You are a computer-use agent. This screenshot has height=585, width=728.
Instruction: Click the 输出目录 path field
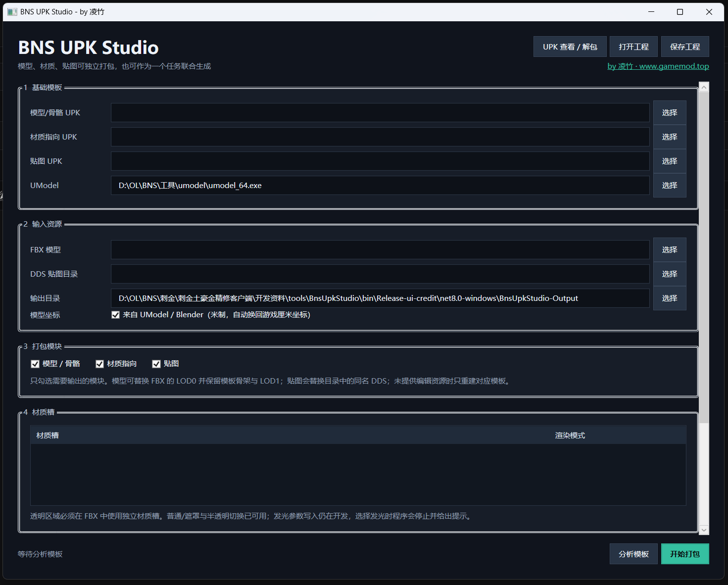(380, 298)
